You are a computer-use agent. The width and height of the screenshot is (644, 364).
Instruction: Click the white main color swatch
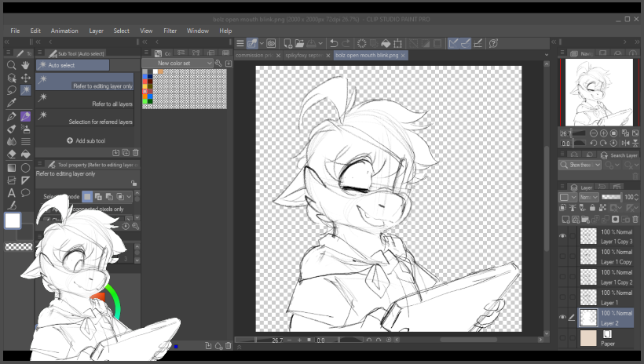pos(13,220)
